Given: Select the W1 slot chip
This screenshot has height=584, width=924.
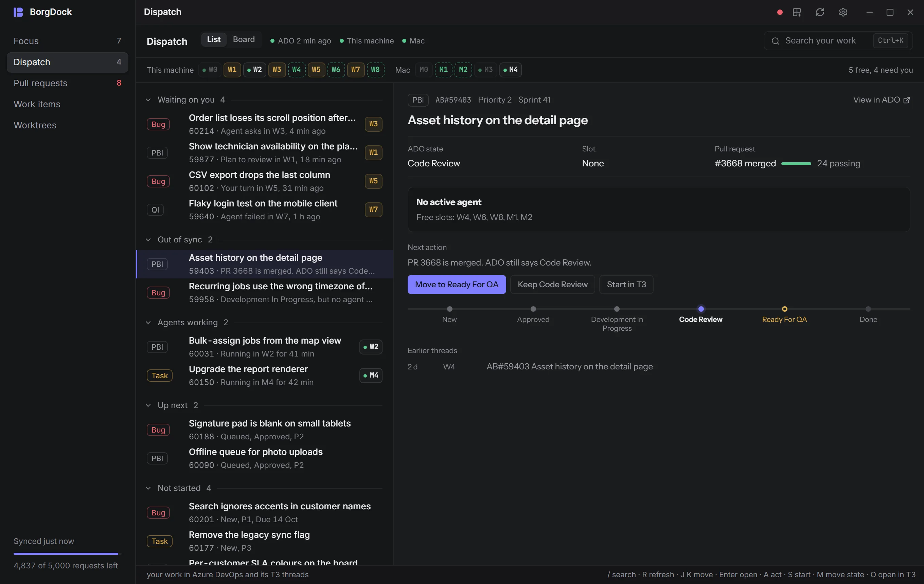Looking at the screenshot, I should (x=232, y=70).
